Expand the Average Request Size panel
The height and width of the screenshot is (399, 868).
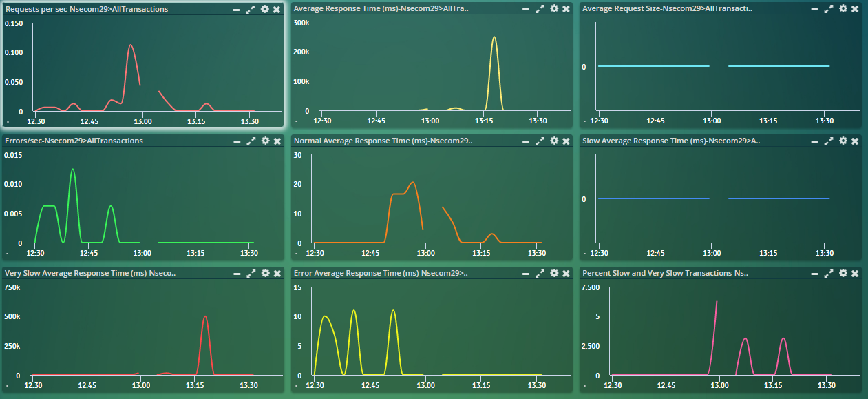point(829,9)
